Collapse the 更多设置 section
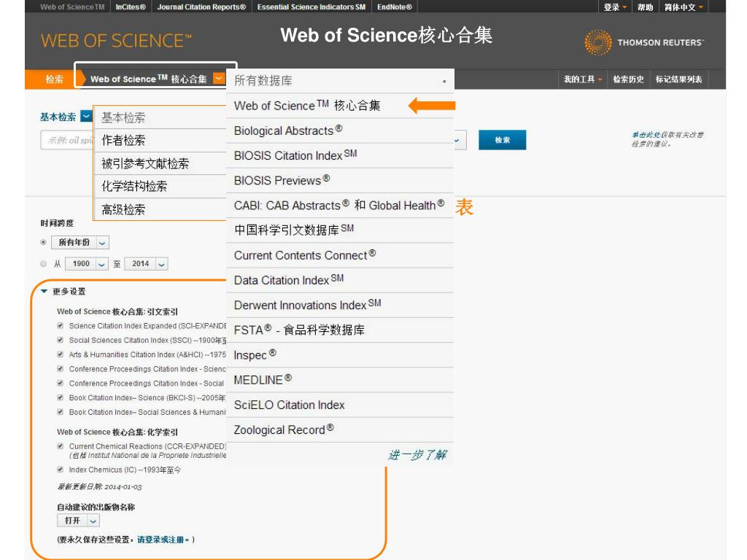This screenshot has width=747, height=560. tap(44, 291)
